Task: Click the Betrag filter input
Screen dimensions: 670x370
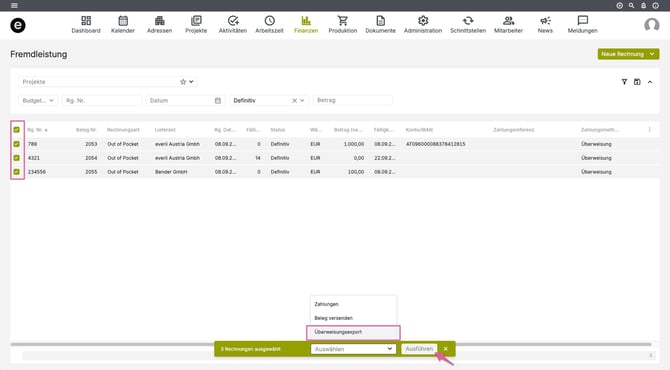Action: 353,100
